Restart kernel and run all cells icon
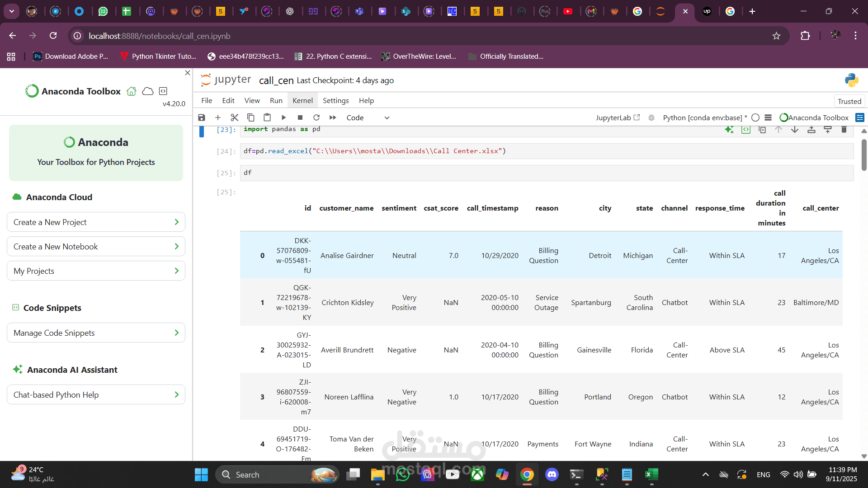Image resolution: width=868 pixels, height=488 pixels. (333, 117)
